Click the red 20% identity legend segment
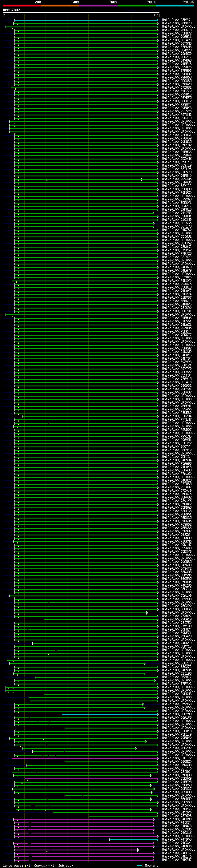The image size is (197, 868). 22,6
